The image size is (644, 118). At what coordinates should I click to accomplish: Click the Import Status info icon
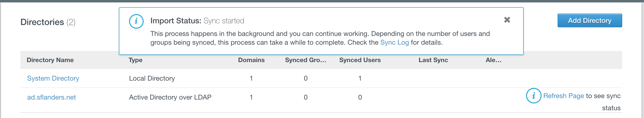pyautogui.click(x=136, y=21)
